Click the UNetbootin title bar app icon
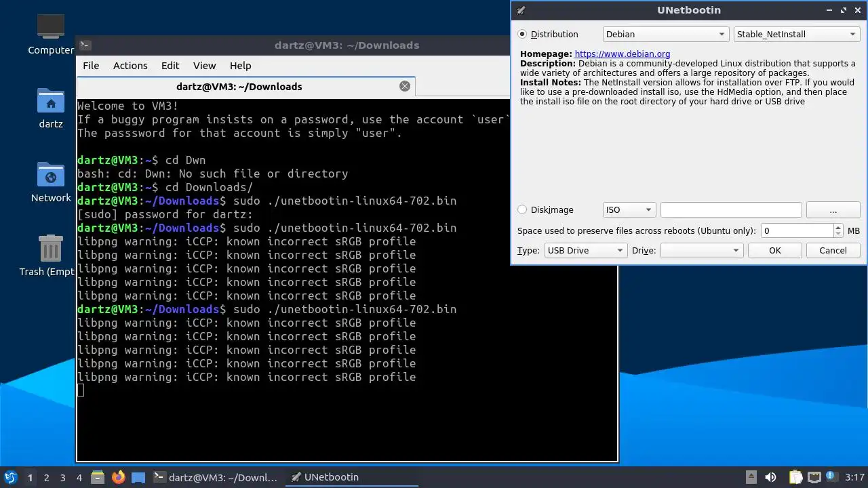Image resolution: width=868 pixels, height=488 pixels. point(521,10)
